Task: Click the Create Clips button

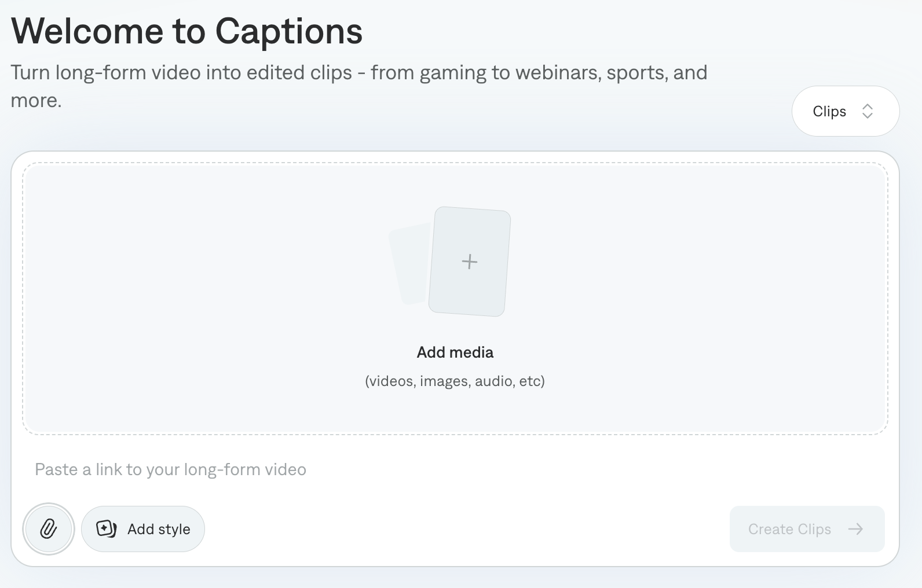Action: coord(807,529)
